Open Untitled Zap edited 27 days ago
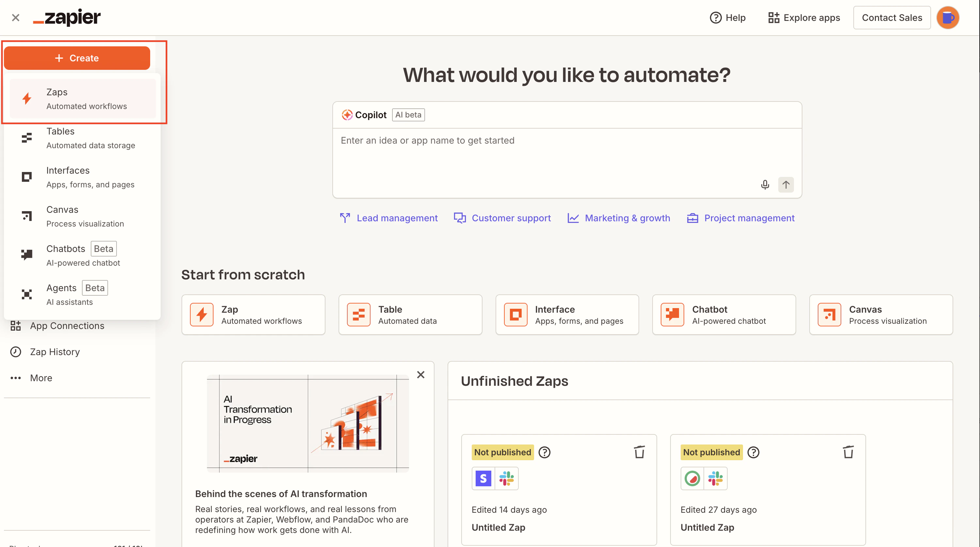 tap(707, 527)
